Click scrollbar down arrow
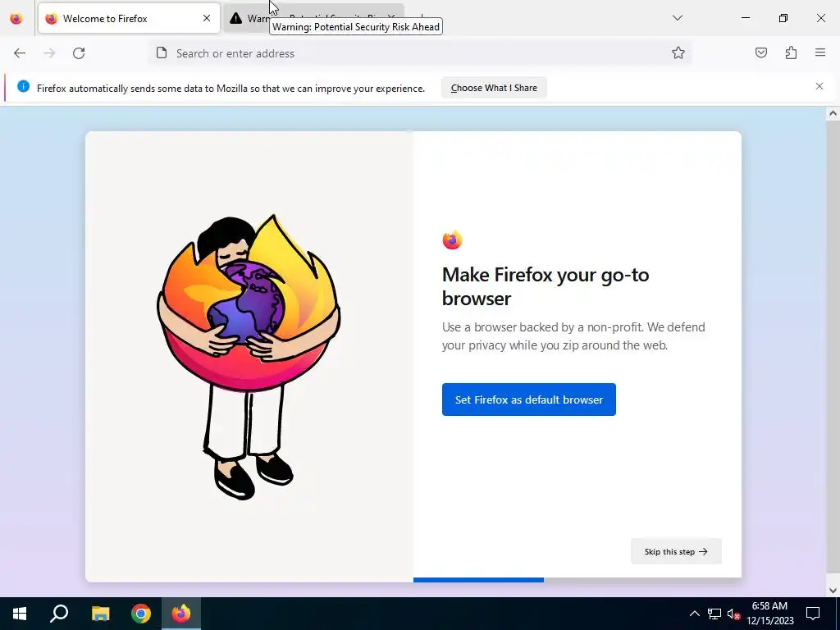The width and height of the screenshot is (840, 630). [833, 591]
